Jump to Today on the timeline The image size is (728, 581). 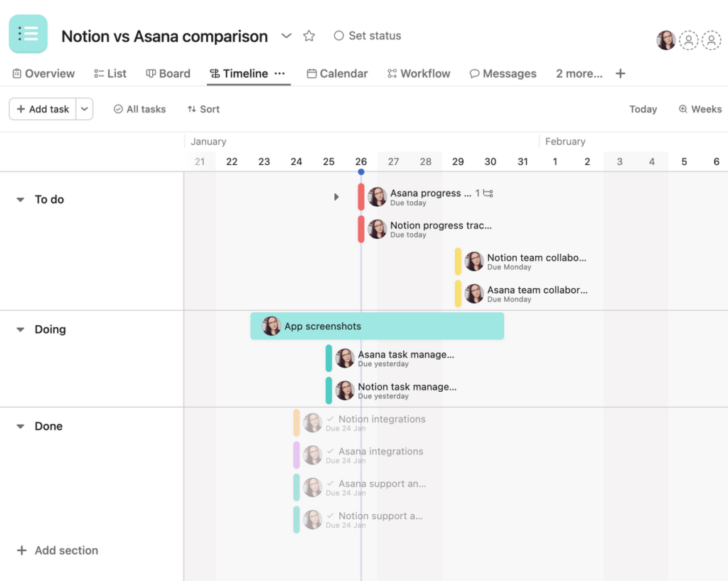(643, 109)
